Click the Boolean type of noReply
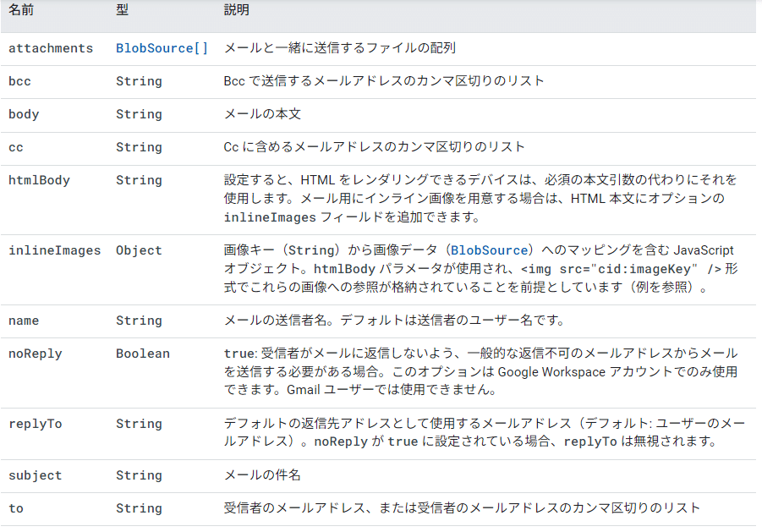Viewport: 762px width, 532px height. [143, 354]
